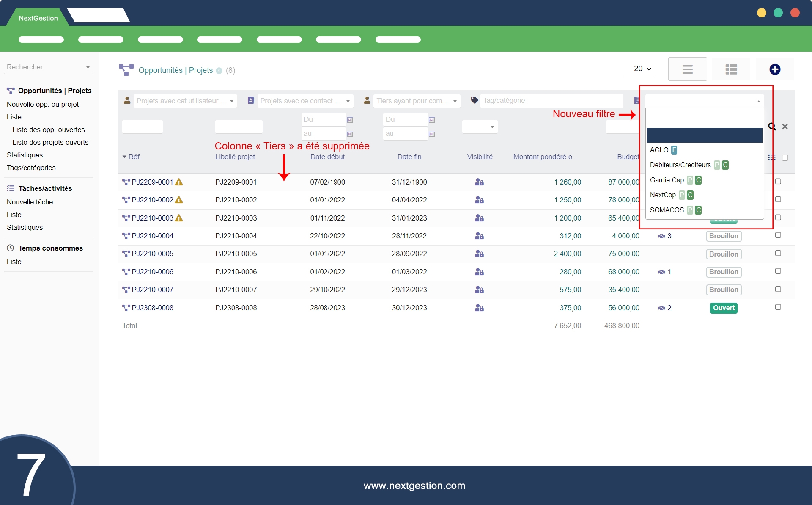This screenshot has width=812, height=505.
Task: Click the plus icon to add project
Action: pyautogui.click(x=774, y=69)
